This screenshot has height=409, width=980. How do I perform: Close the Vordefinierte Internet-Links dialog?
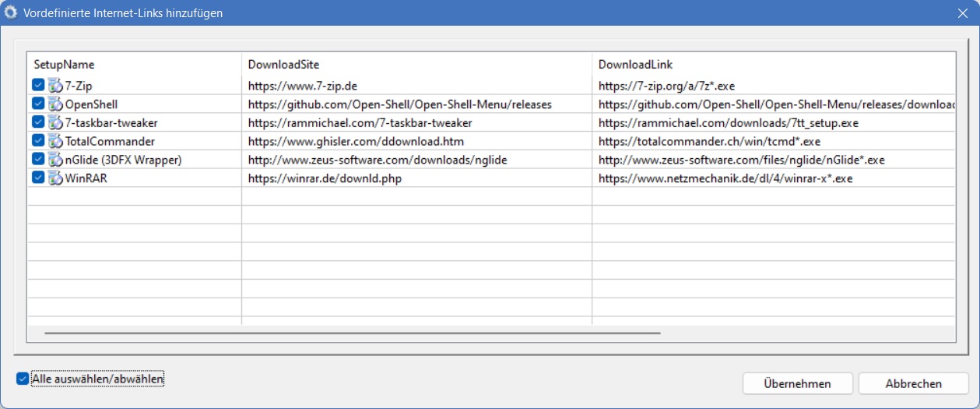[962, 13]
